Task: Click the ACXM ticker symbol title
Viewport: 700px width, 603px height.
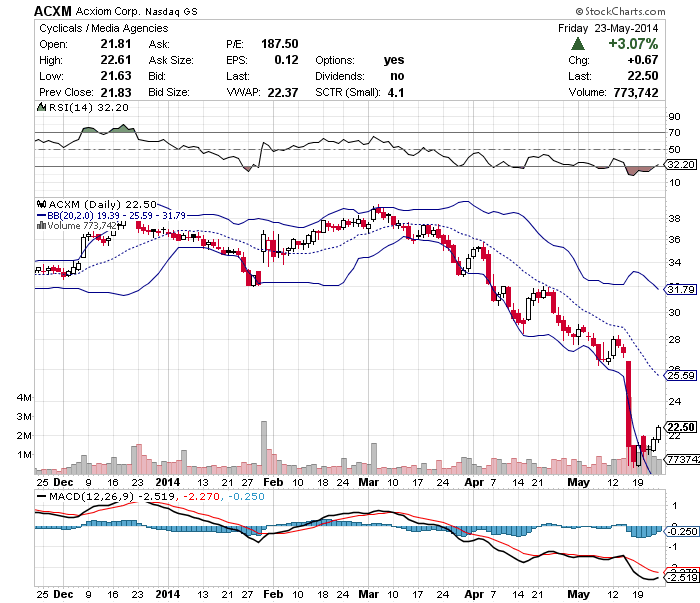Action: (53, 11)
